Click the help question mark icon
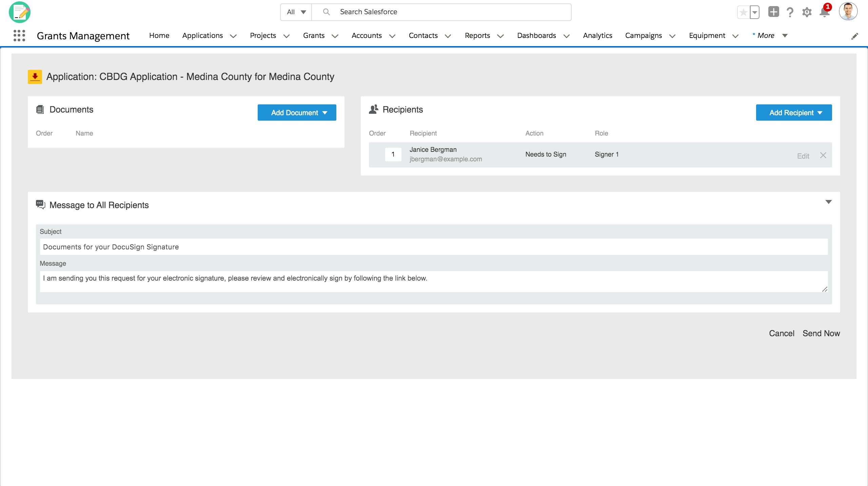Image resolution: width=868 pixels, height=486 pixels. coord(790,12)
